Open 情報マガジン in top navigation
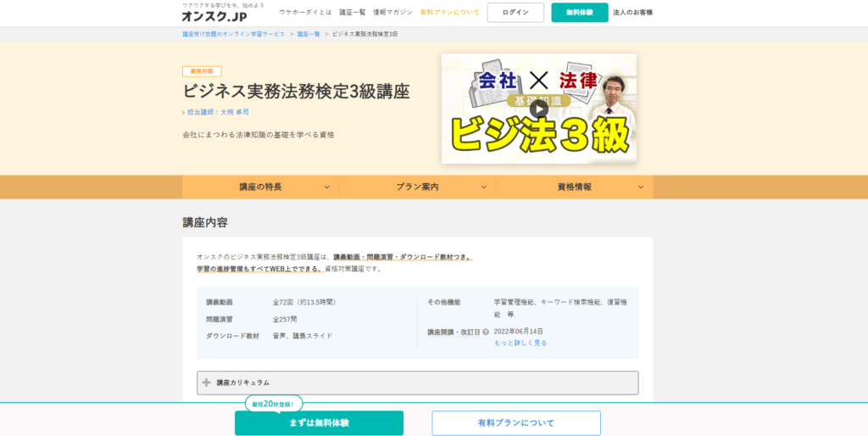 pyautogui.click(x=392, y=12)
